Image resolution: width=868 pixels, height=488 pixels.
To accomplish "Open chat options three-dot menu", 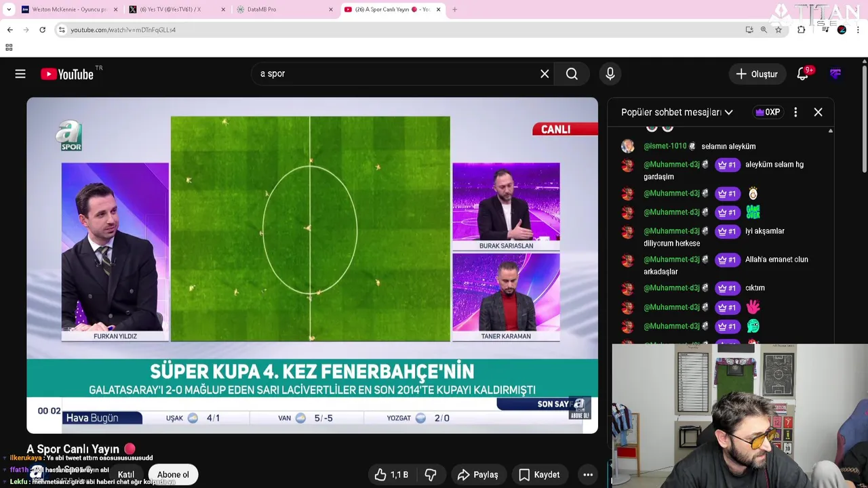I will (x=795, y=113).
